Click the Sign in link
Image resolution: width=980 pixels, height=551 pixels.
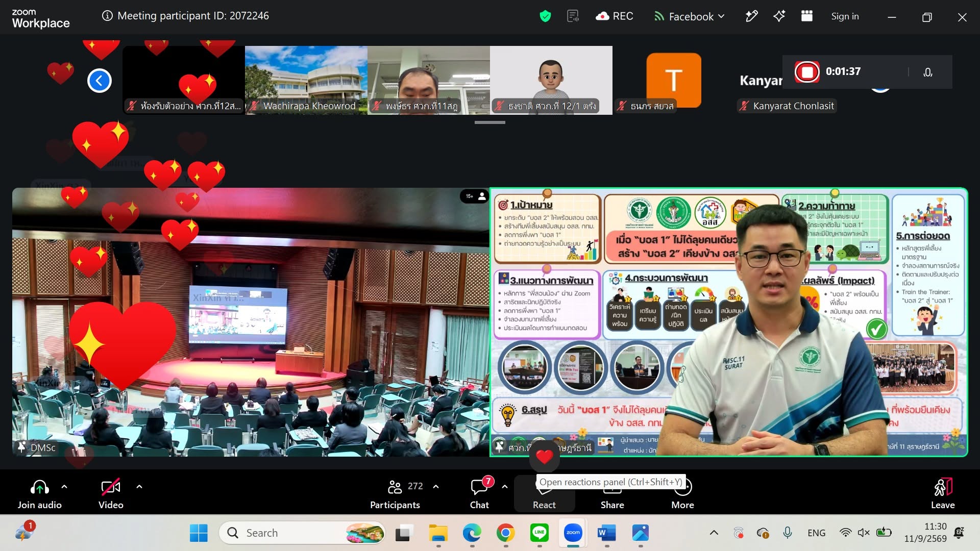[x=845, y=16]
